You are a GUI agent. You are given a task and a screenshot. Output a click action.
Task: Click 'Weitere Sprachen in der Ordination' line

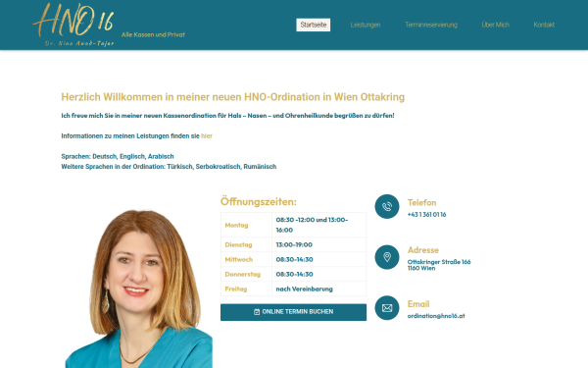point(169,167)
